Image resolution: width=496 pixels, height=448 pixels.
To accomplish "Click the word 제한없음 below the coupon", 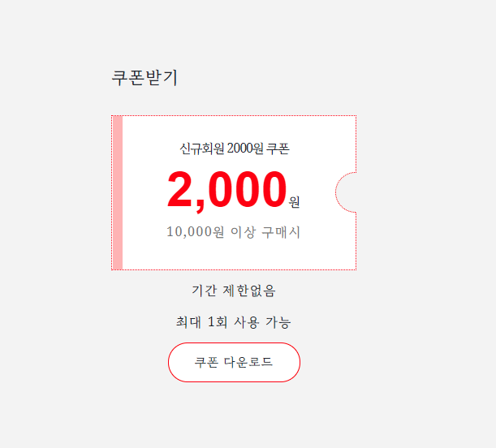I will tap(249, 291).
